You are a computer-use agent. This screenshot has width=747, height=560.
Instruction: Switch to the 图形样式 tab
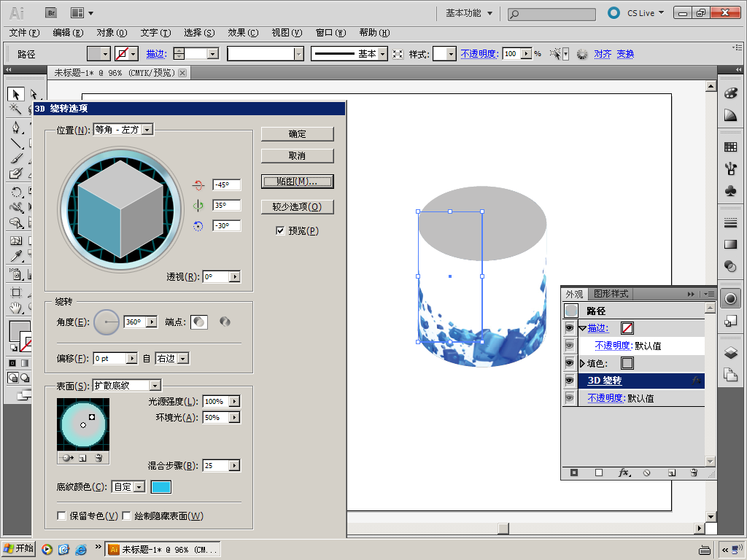[611, 294]
